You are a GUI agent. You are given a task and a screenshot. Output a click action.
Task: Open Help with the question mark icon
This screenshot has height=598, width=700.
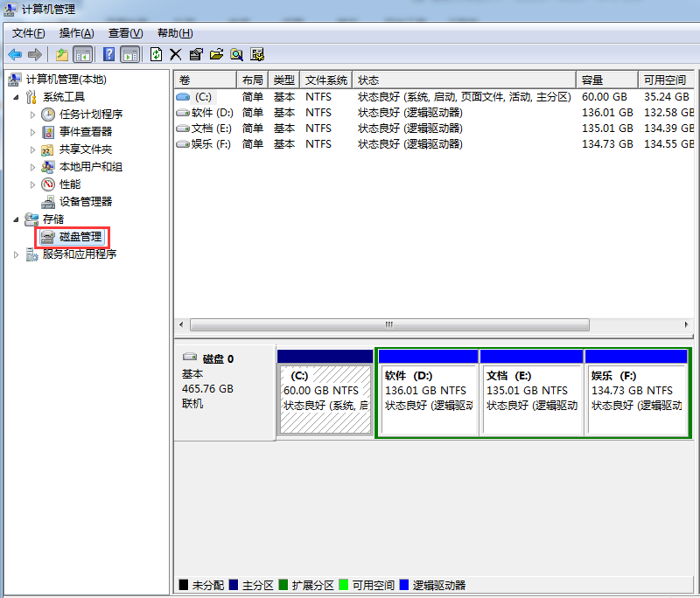[108, 54]
